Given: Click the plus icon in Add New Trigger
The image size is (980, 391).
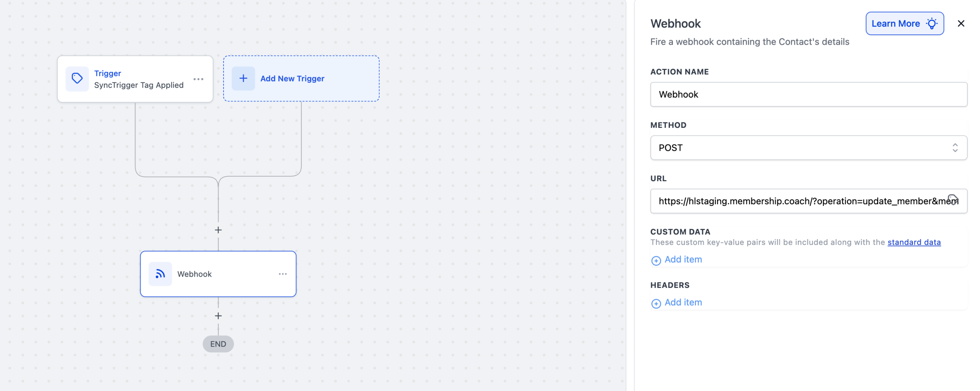Looking at the screenshot, I should click(x=243, y=78).
